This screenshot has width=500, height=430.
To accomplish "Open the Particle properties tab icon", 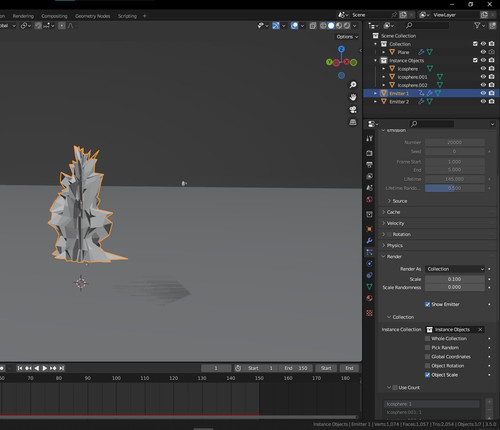I will 369,252.
